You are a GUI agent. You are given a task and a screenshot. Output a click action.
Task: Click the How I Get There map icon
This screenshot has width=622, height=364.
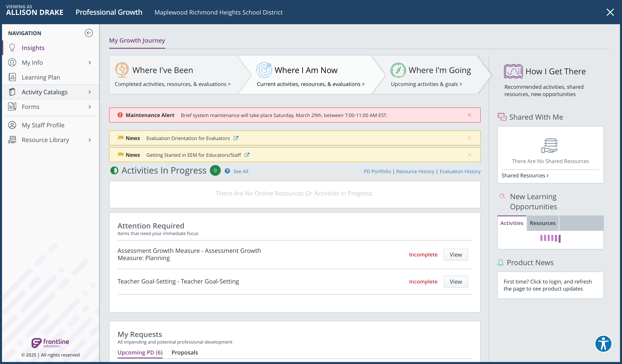point(513,71)
